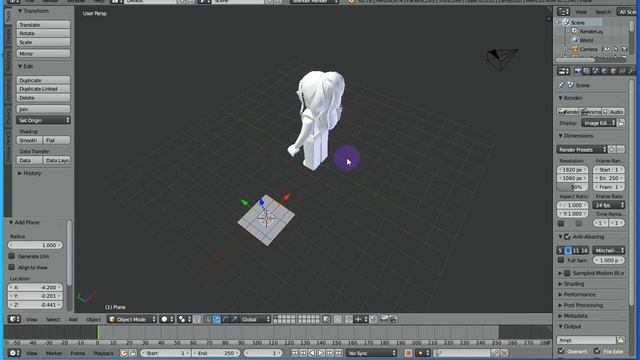Select the rotate manipulator arc icon
The height and width of the screenshot is (360, 640).
[226, 319]
